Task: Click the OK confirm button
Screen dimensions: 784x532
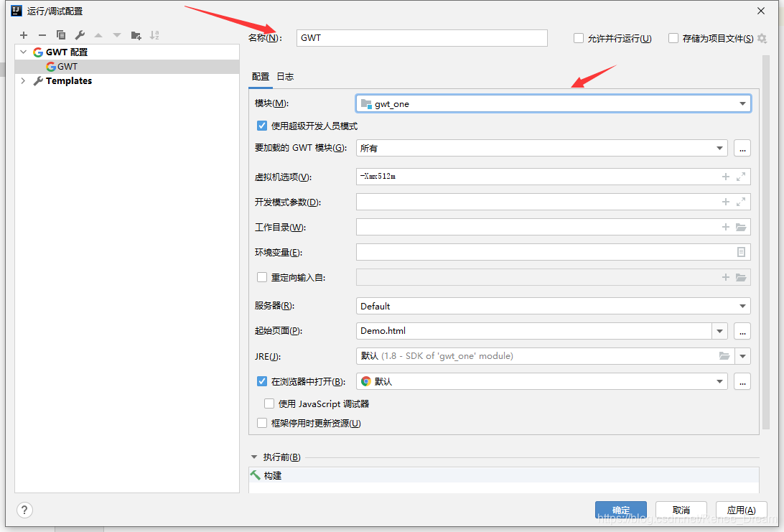Action: [x=621, y=510]
